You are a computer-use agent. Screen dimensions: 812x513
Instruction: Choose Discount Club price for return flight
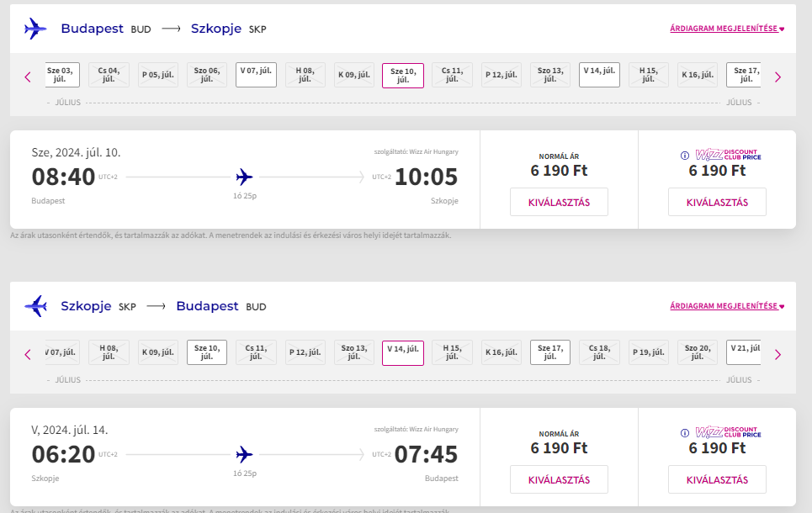click(717, 479)
